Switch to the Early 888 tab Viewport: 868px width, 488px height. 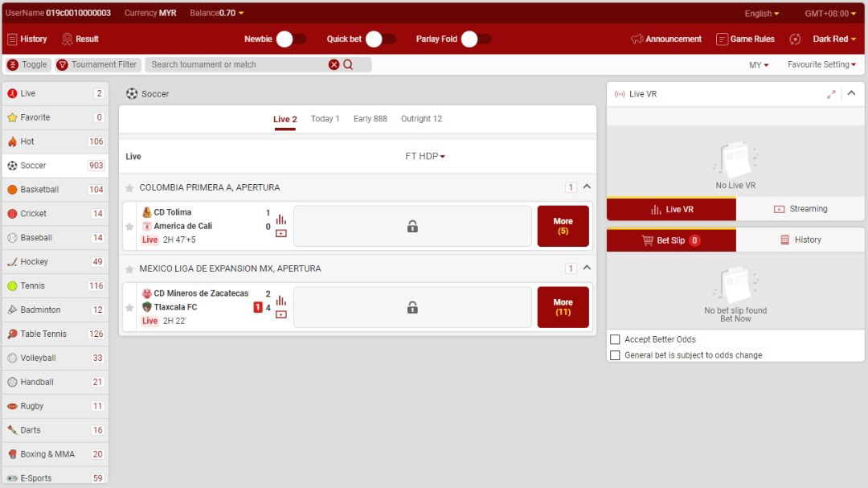pos(370,119)
